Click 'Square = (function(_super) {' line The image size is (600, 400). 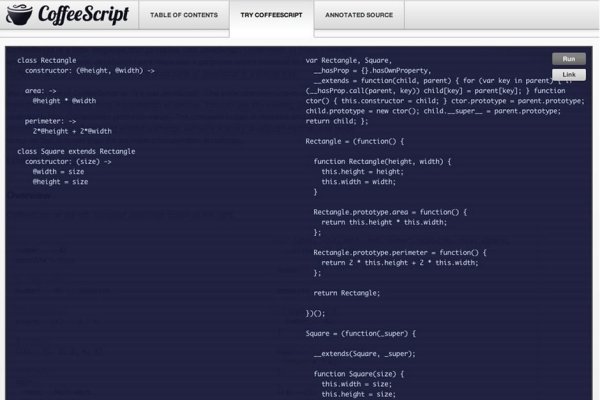pos(360,334)
